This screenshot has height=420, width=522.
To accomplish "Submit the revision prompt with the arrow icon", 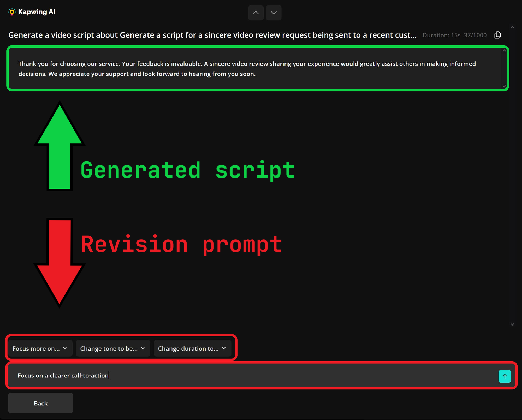I will (x=505, y=376).
